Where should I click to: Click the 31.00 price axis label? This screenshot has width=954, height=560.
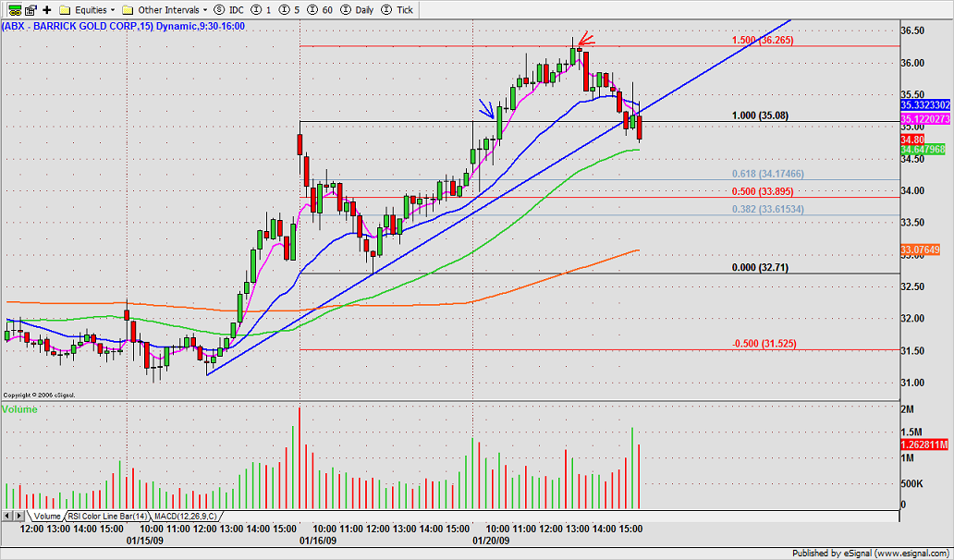pyautogui.click(x=912, y=383)
